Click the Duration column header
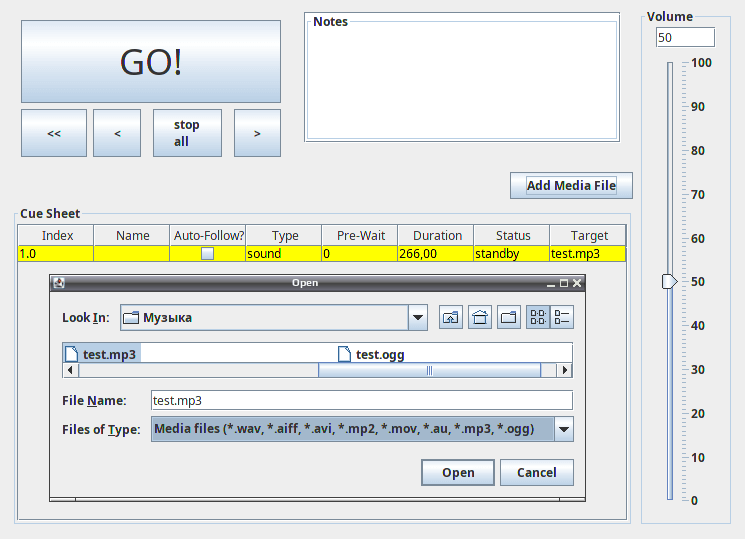 pos(436,235)
